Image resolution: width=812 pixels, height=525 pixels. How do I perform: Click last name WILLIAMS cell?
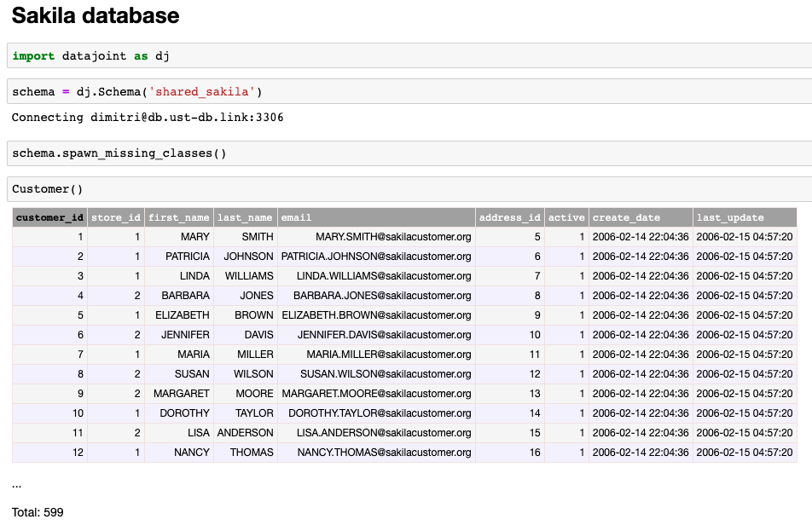(x=245, y=276)
